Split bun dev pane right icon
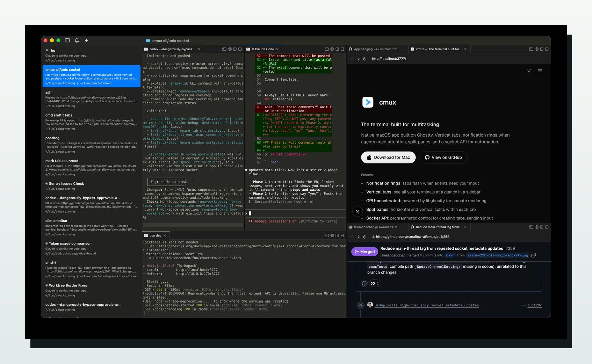Screen dimensions: 592x364 (x=337, y=235)
